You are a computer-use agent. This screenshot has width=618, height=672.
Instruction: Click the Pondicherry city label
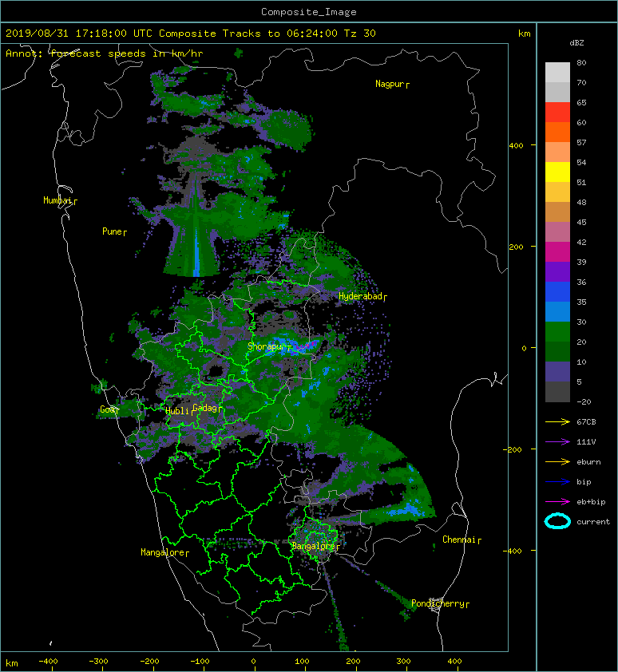[440, 603]
